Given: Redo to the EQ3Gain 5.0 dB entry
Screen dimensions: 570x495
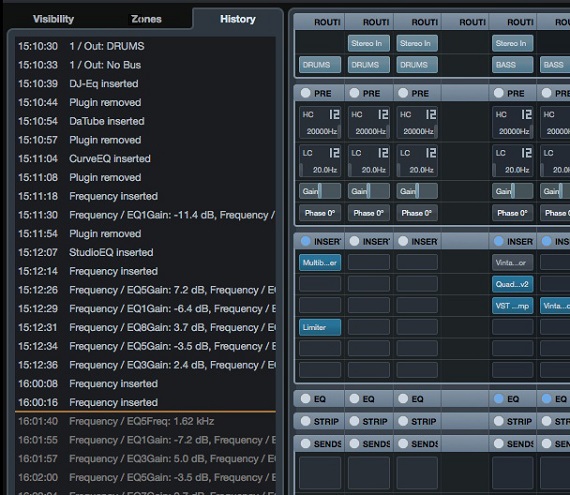Looking at the screenshot, I should 145,459.
